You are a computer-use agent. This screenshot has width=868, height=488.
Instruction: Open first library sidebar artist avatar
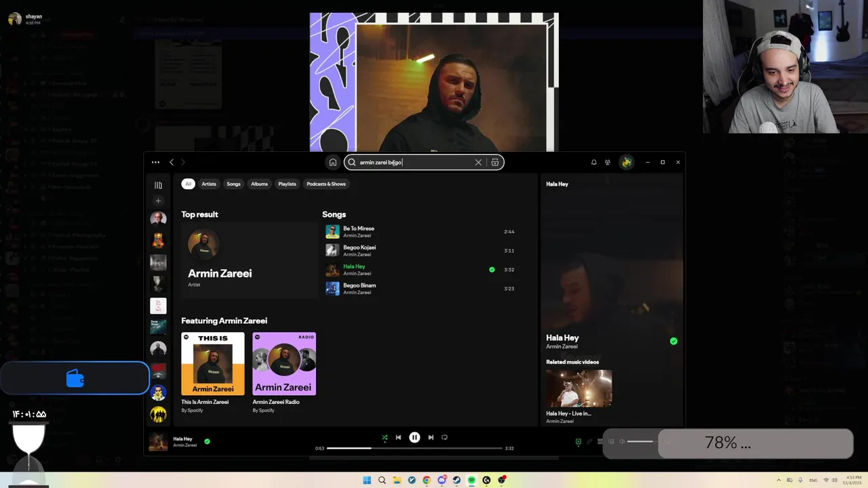click(158, 219)
